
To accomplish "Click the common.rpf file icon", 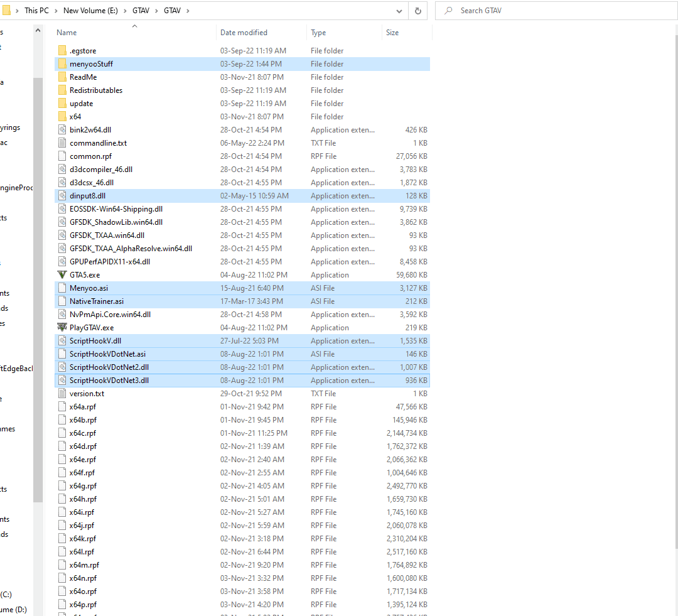I will coord(62,156).
